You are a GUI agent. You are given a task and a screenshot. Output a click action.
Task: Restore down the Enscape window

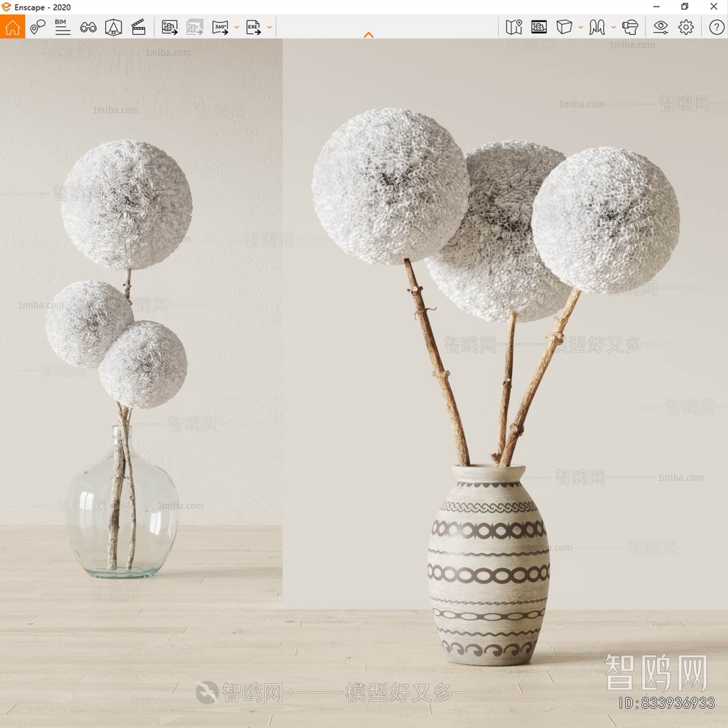[685, 7]
